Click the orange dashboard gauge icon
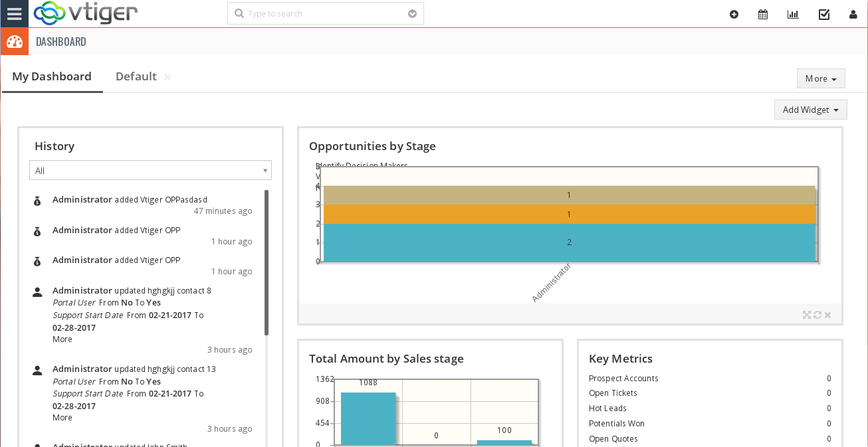 coord(15,42)
